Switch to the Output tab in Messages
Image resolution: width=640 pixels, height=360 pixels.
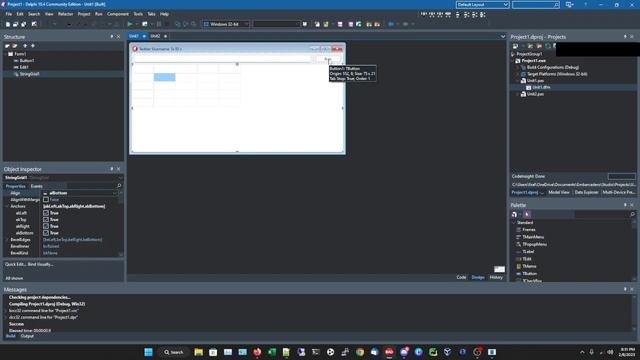click(27, 336)
